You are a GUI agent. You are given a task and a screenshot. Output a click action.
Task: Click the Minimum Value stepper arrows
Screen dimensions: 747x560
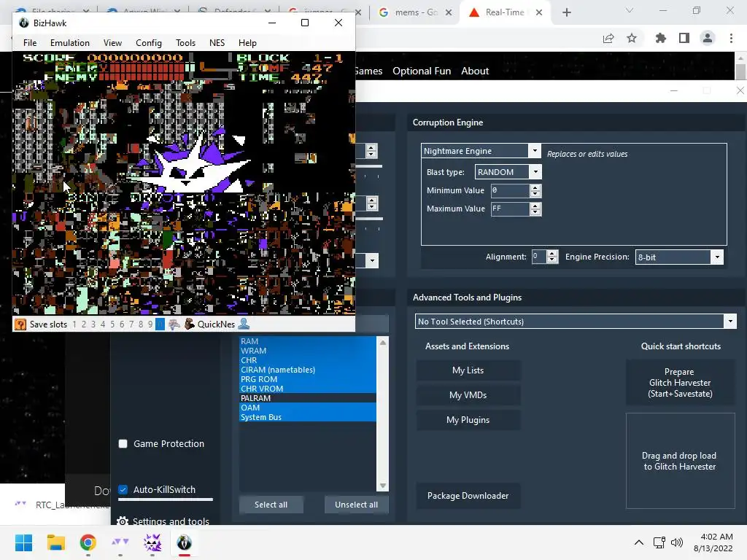coord(535,190)
